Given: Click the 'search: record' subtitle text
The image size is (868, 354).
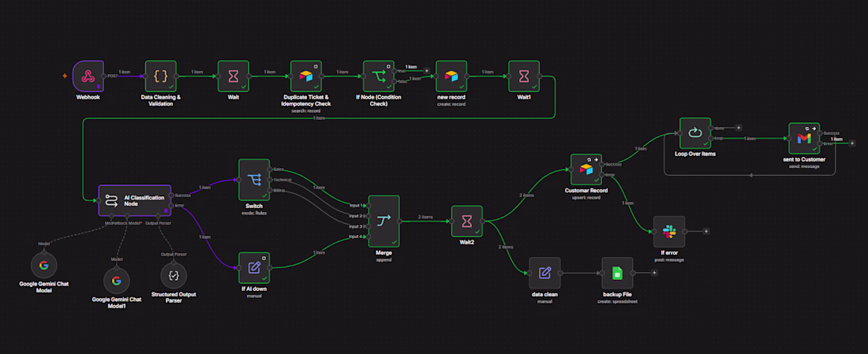Looking at the screenshot, I should [x=306, y=111].
